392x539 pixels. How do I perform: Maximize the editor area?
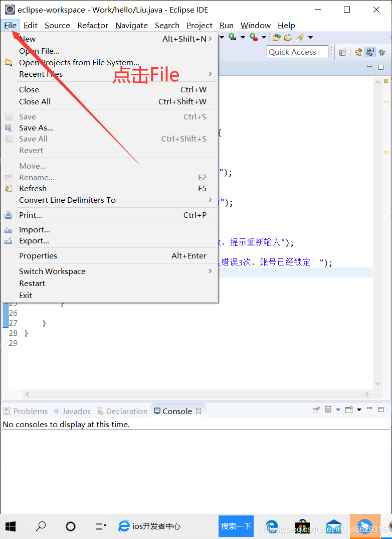381,67
